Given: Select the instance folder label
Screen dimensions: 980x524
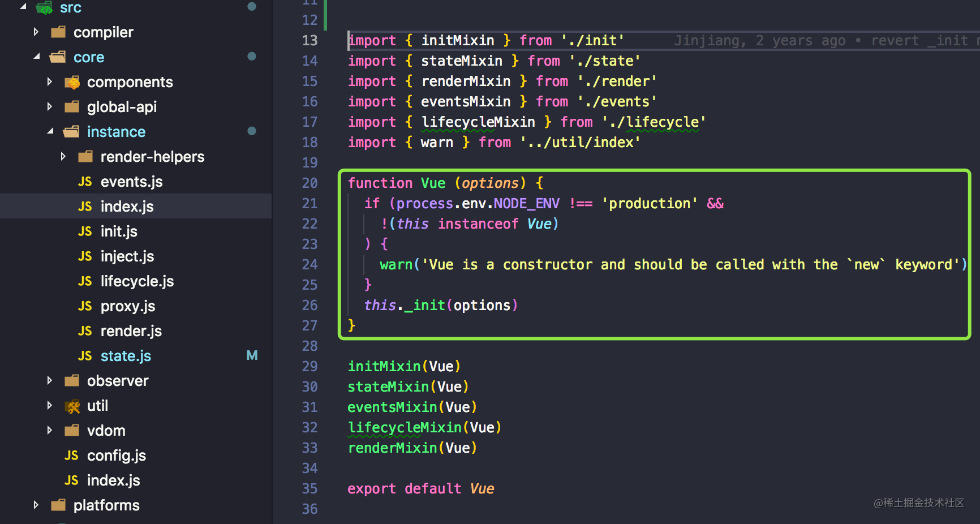Looking at the screenshot, I should (x=116, y=132).
